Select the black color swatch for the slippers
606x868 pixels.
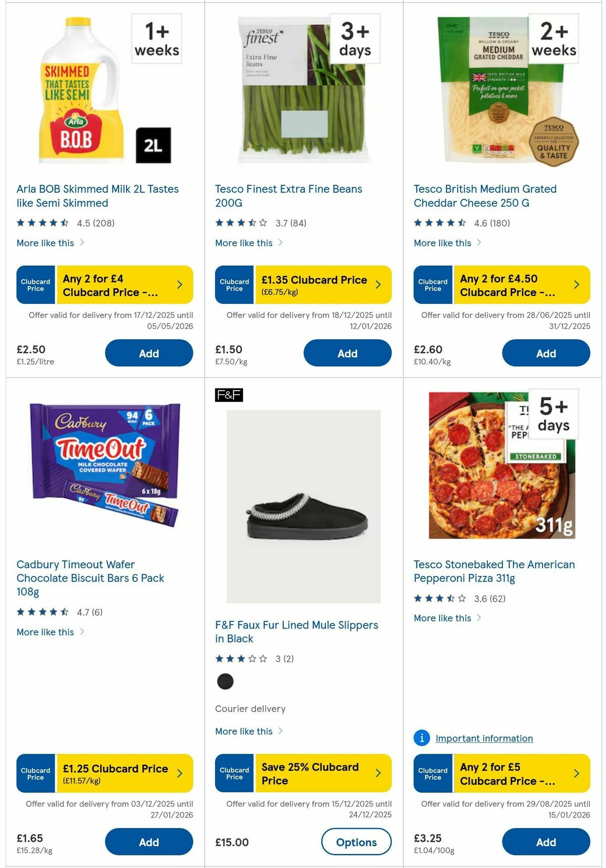point(226,680)
